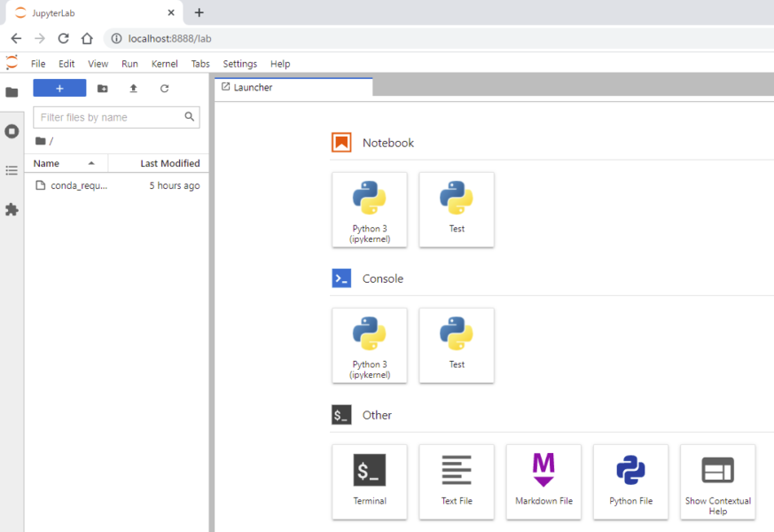Refresh the file list
This screenshot has height=532, width=774.
164,89
